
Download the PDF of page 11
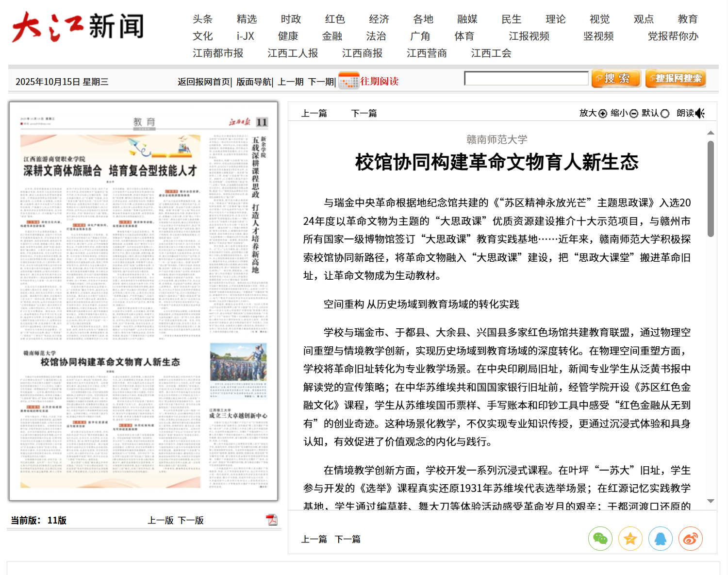coord(272,520)
